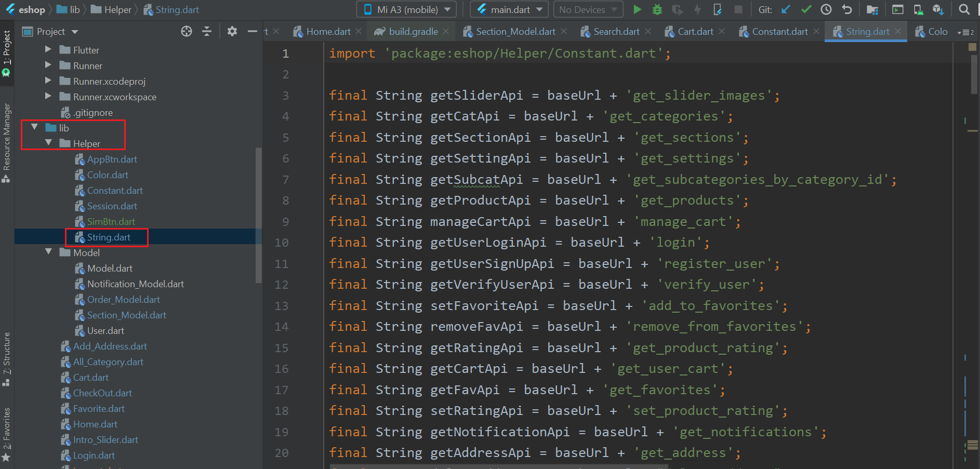Collapse all project tree nodes
This screenshot has height=469, width=980.
(207, 32)
